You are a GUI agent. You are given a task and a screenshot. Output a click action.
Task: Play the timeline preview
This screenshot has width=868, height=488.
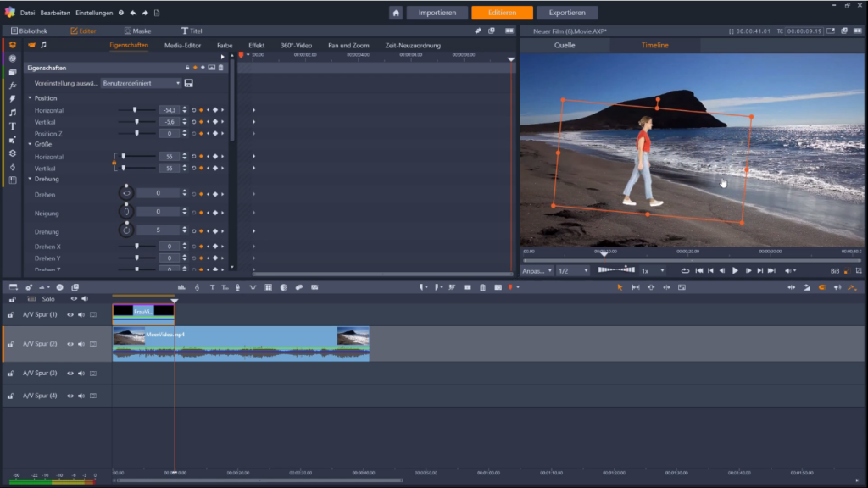[735, 270]
